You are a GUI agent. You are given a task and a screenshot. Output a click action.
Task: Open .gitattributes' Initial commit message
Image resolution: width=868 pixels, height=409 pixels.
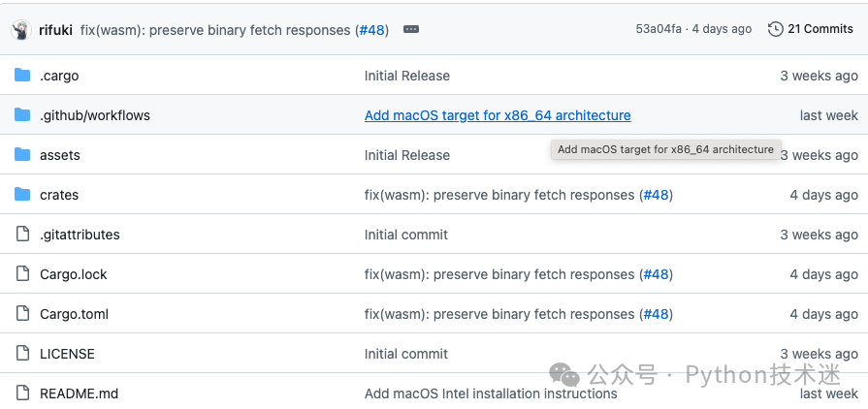[x=405, y=236]
